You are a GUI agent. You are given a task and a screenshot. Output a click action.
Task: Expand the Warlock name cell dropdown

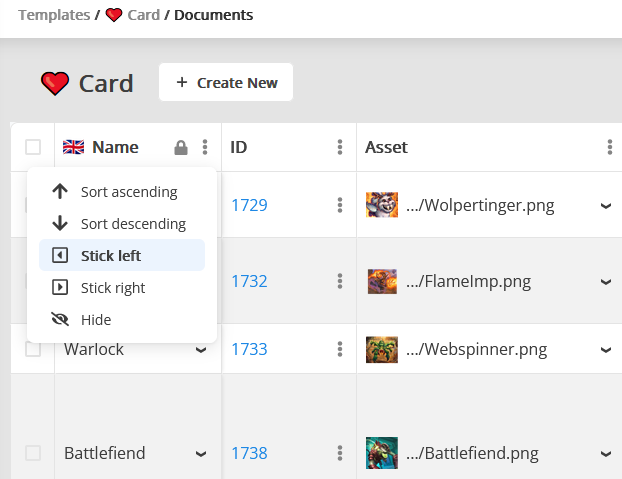pyautogui.click(x=201, y=350)
